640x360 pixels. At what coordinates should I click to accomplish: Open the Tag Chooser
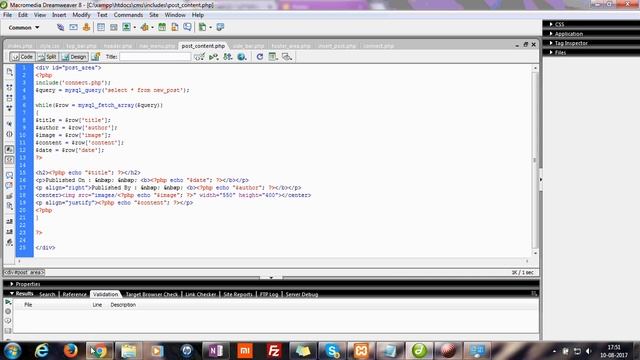(220, 27)
